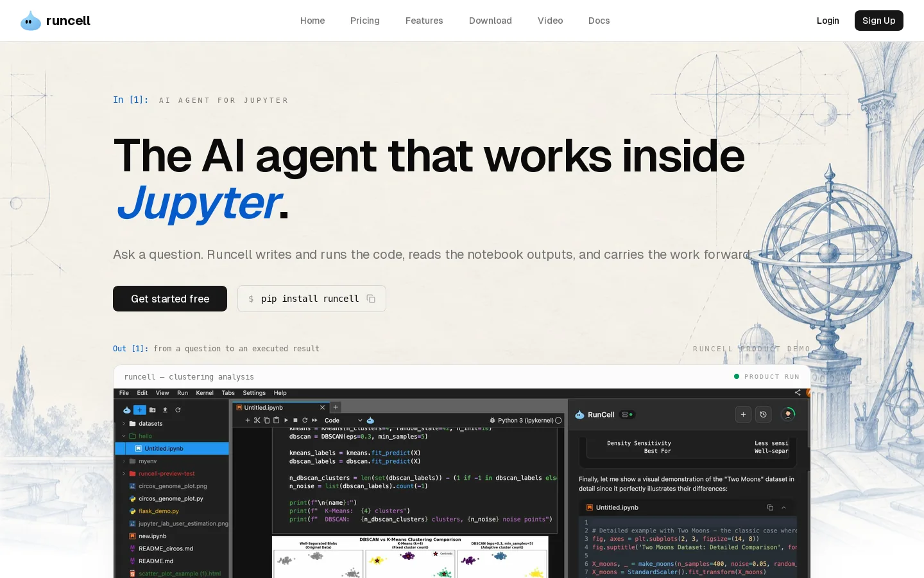This screenshot has width=924, height=578.
Task: Open the Code cell type dropdown
Action: tap(343, 421)
